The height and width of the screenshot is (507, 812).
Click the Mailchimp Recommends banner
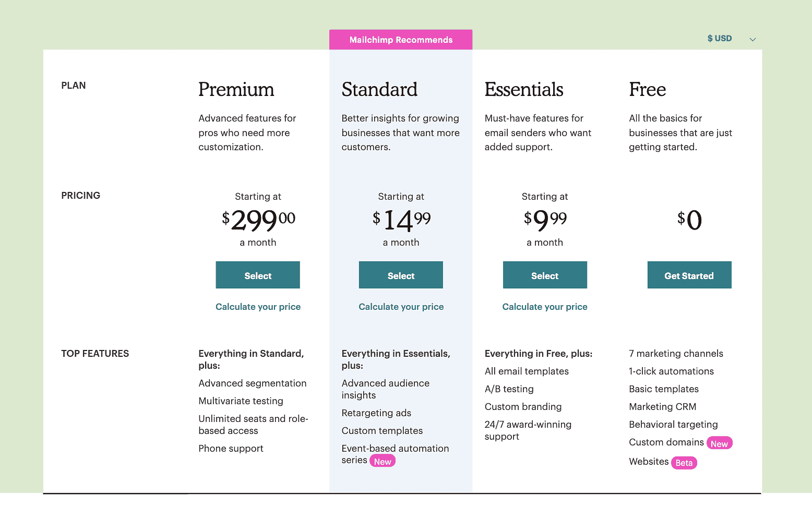tap(401, 40)
